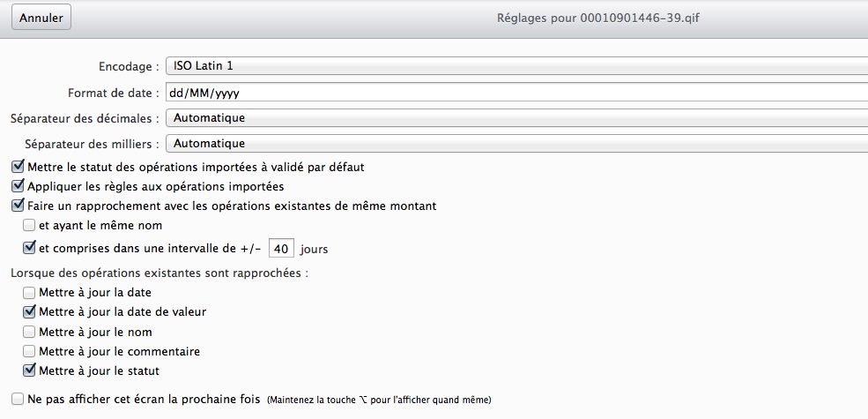Click the 'Lorsque des opérations existantes sont rapprochées' heading

point(160,273)
